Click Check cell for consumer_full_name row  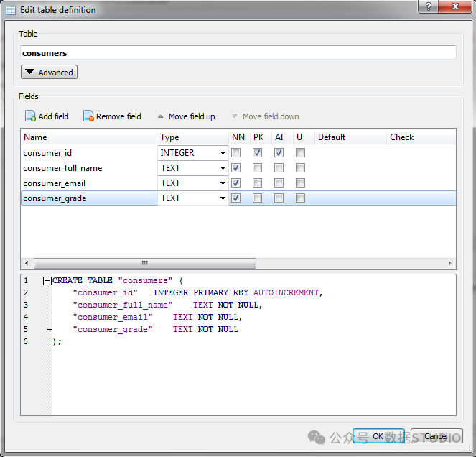pyautogui.click(x=421, y=168)
